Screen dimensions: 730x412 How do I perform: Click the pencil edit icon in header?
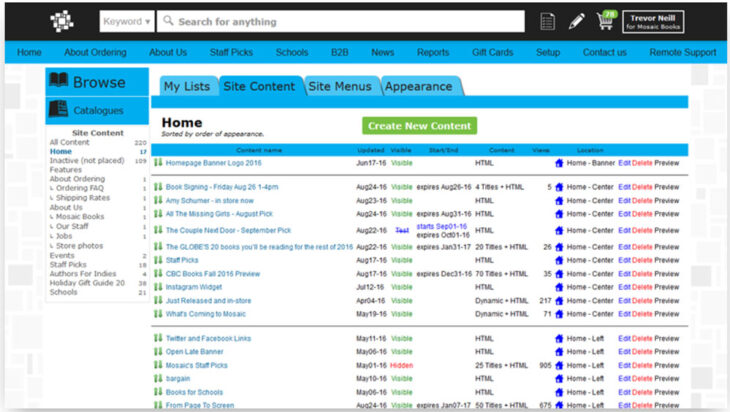tap(577, 21)
